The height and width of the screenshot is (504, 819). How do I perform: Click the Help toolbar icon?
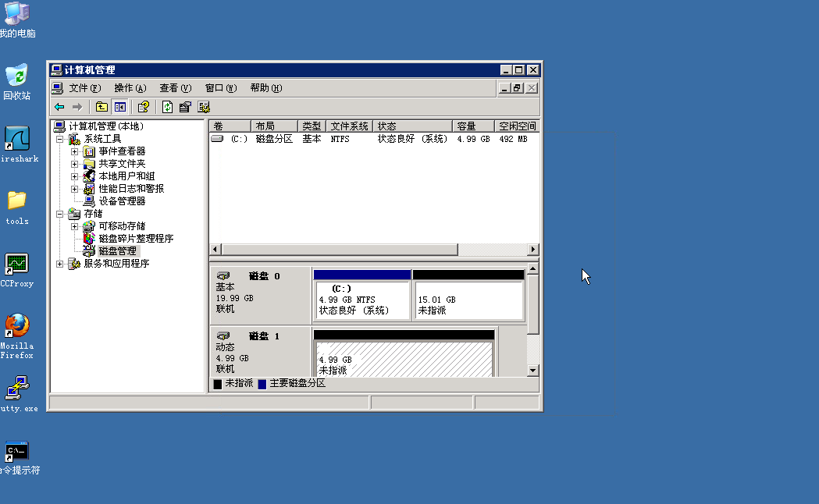tap(143, 107)
